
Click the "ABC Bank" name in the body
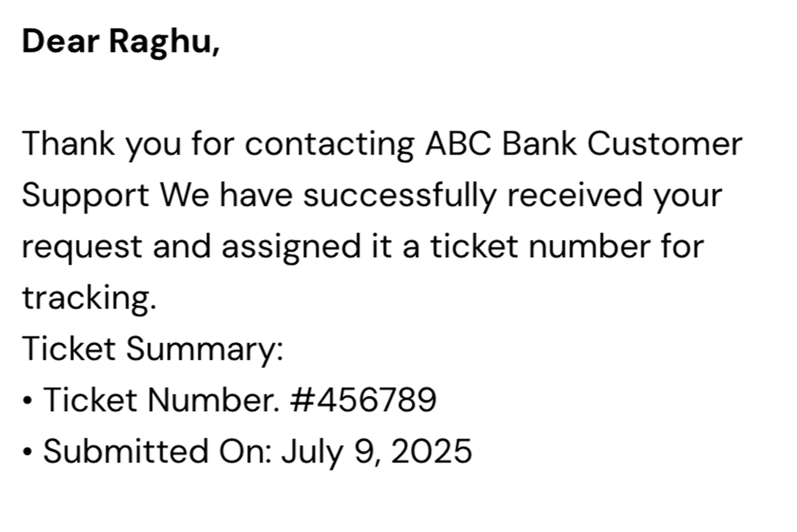(501, 144)
